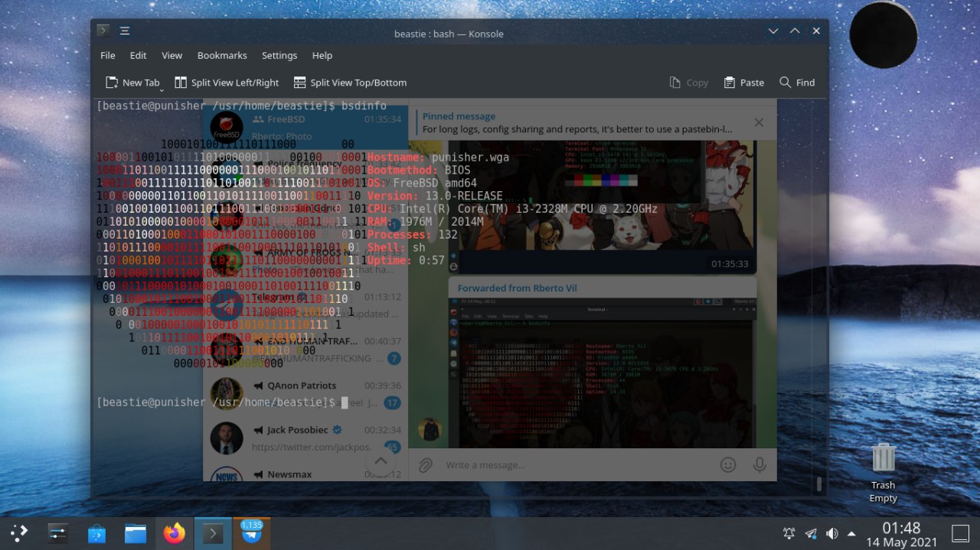Open the Jack Posobiec chat in Telegram

click(x=305, y=438)
